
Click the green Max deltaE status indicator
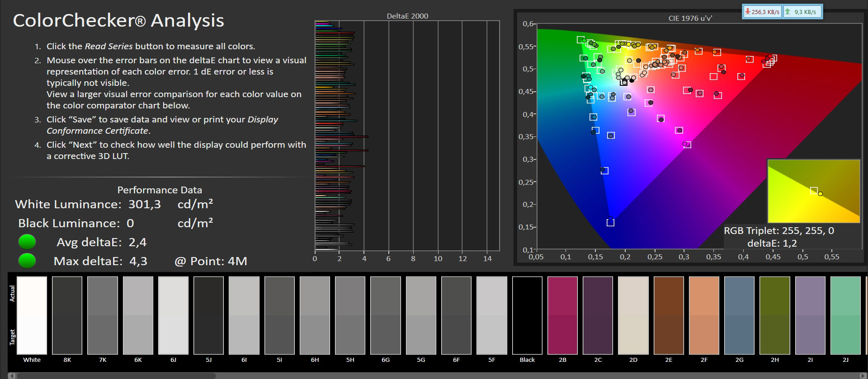pyautogui.click(x=27, y=261)
